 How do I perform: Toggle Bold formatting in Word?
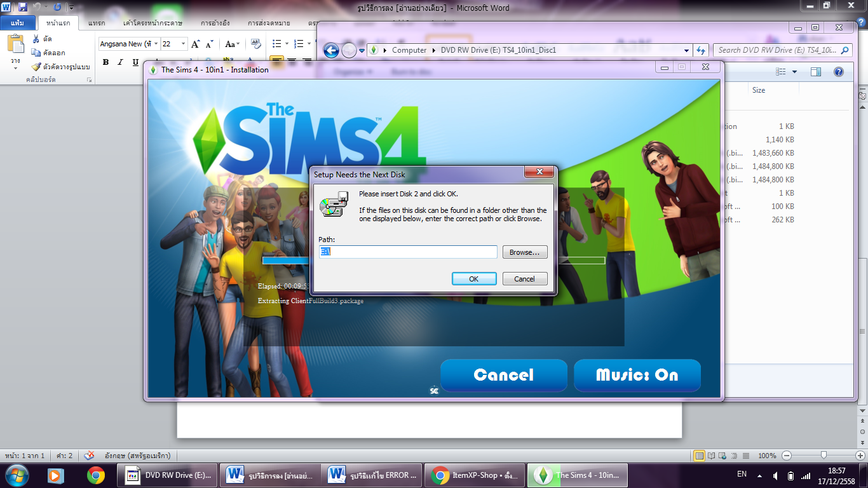[x=105, y=62]
